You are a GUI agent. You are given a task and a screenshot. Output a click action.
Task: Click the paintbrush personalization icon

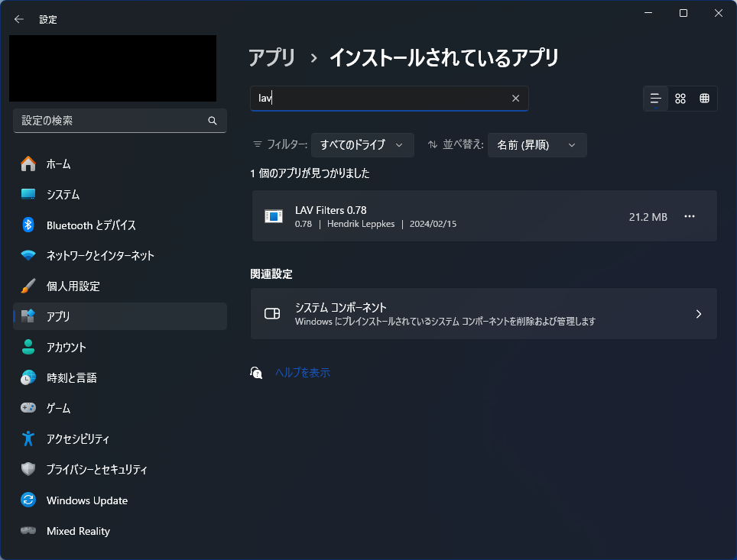28,286
